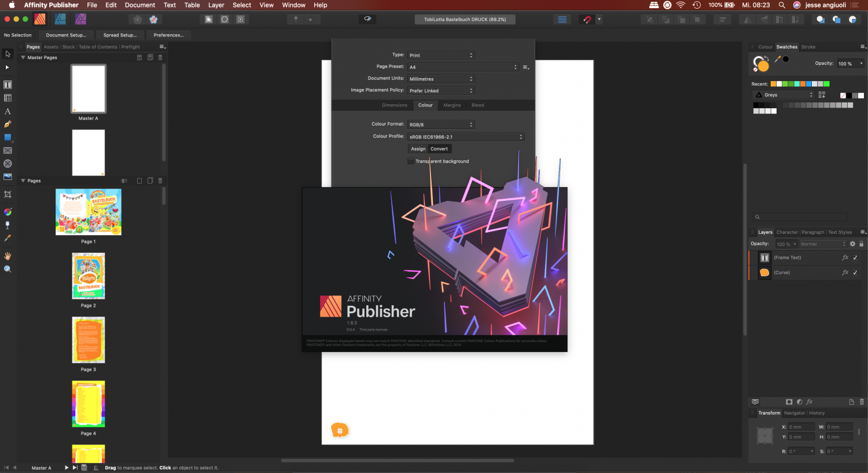This screenshot has width=868, height=473.
Task: Open the Page Preset A4 dropdown
Action: [463, 67]
